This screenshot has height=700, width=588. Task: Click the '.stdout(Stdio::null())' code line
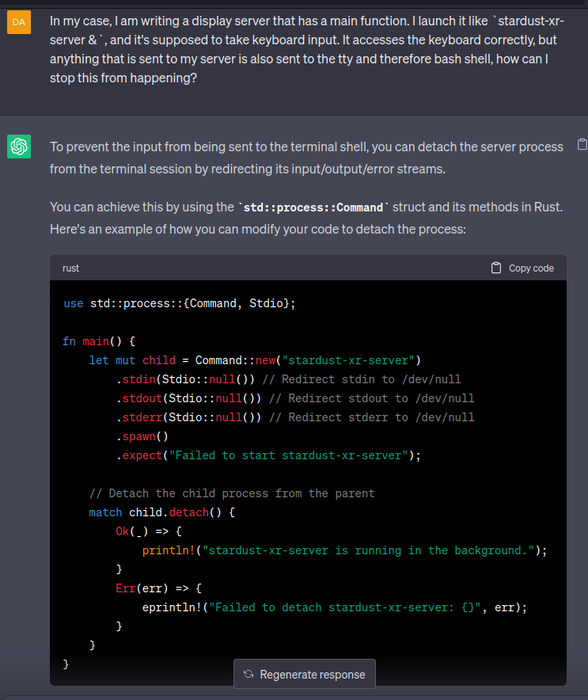click(295, 398)
